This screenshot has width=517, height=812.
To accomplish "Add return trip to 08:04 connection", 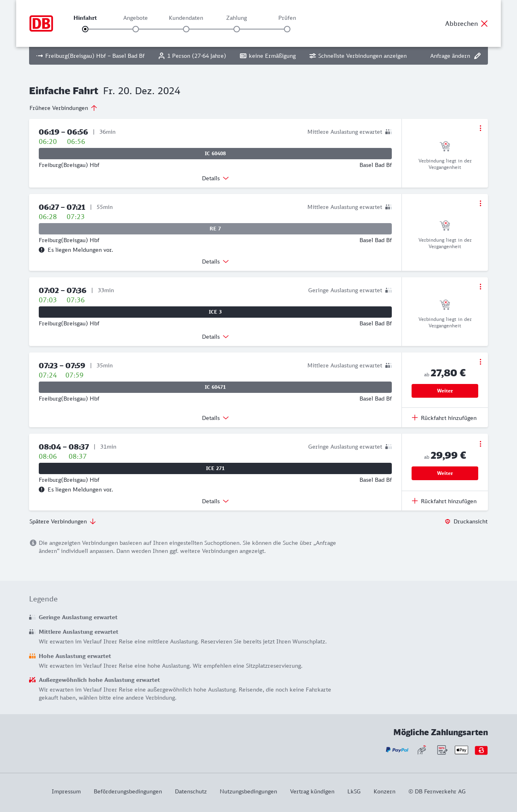I will point(444,501).
